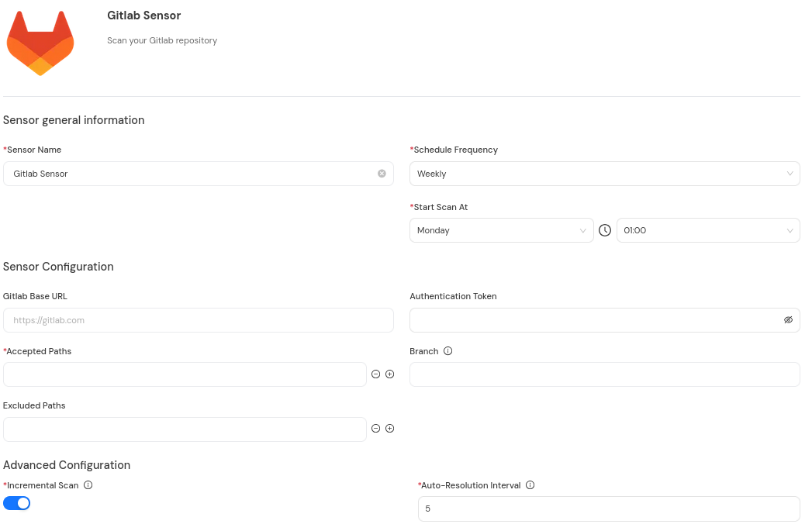
Task: Remove an Excluded Paths entry with minus icon
Action: (376, 429)
